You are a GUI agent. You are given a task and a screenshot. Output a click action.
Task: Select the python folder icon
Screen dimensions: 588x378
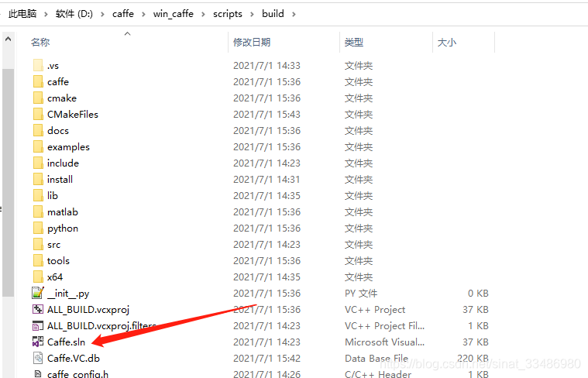[x=38, y=228]
